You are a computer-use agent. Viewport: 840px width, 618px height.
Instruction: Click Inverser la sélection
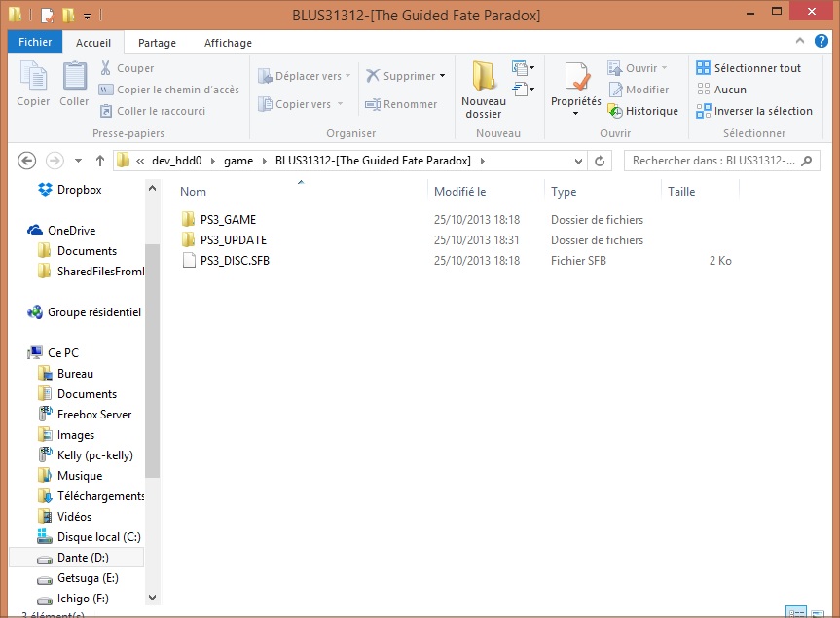pyautogui.click(x=754, y=111)
